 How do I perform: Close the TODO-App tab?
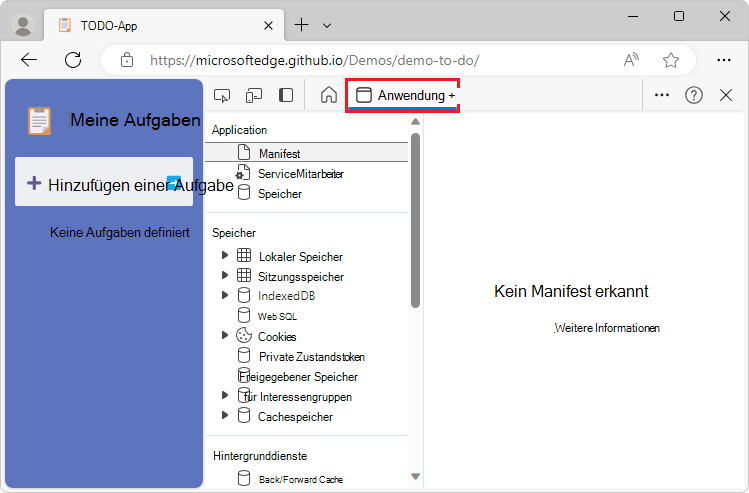click(268, 25)
